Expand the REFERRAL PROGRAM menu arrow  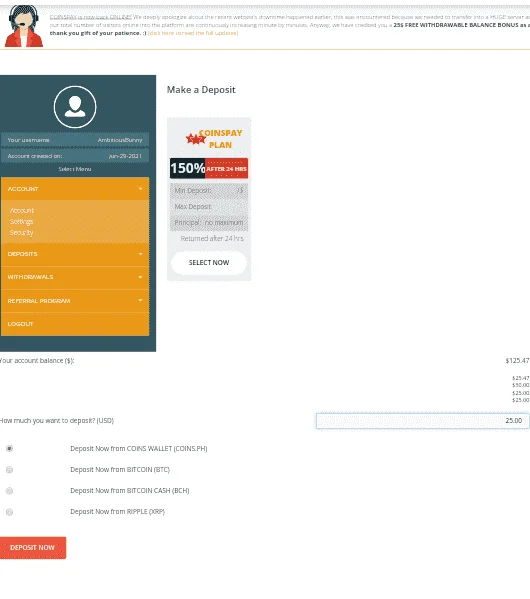[140, 300]
